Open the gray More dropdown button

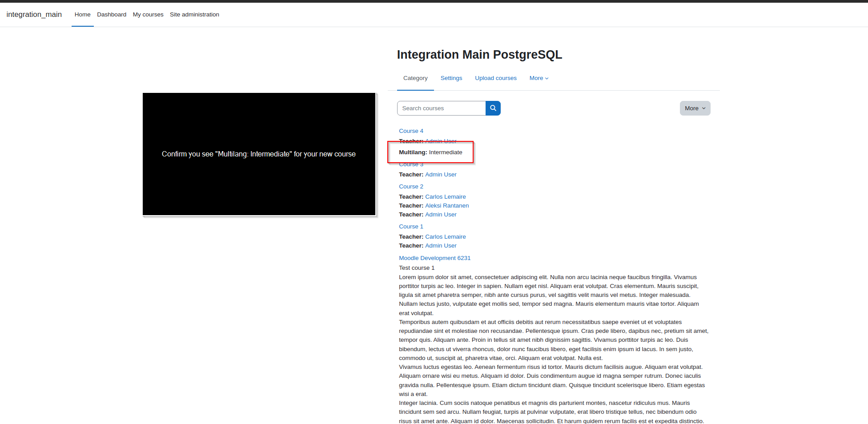click(695, 108)
